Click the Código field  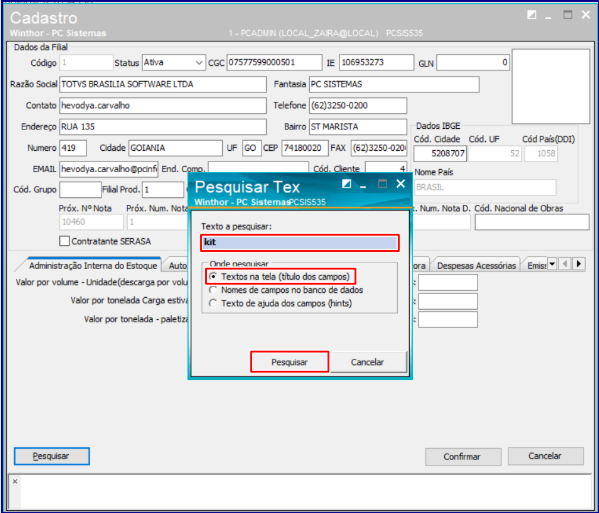point(86,63)
